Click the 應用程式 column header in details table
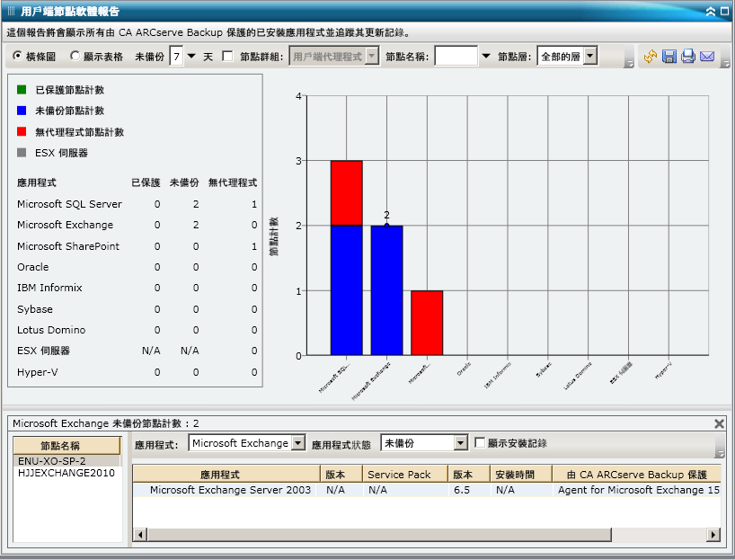735x560 pixels. [x=226, y=475]
